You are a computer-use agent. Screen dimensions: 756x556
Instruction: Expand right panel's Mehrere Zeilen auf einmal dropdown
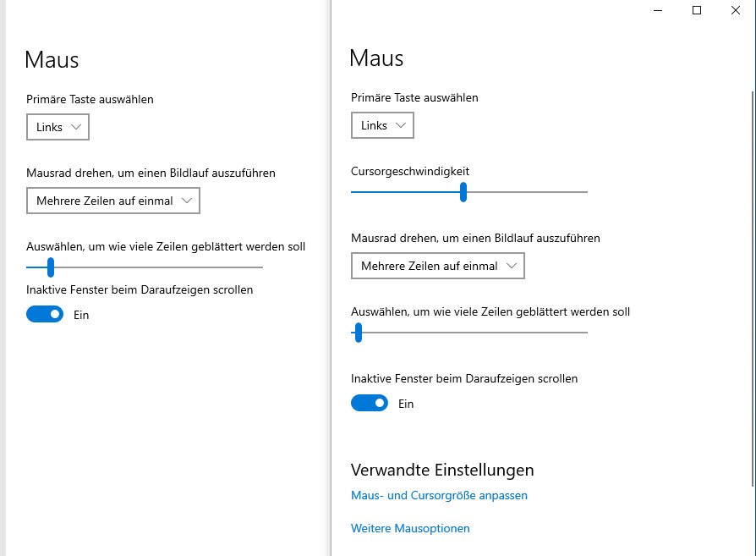pyautogui.click(x=438, y=267)
